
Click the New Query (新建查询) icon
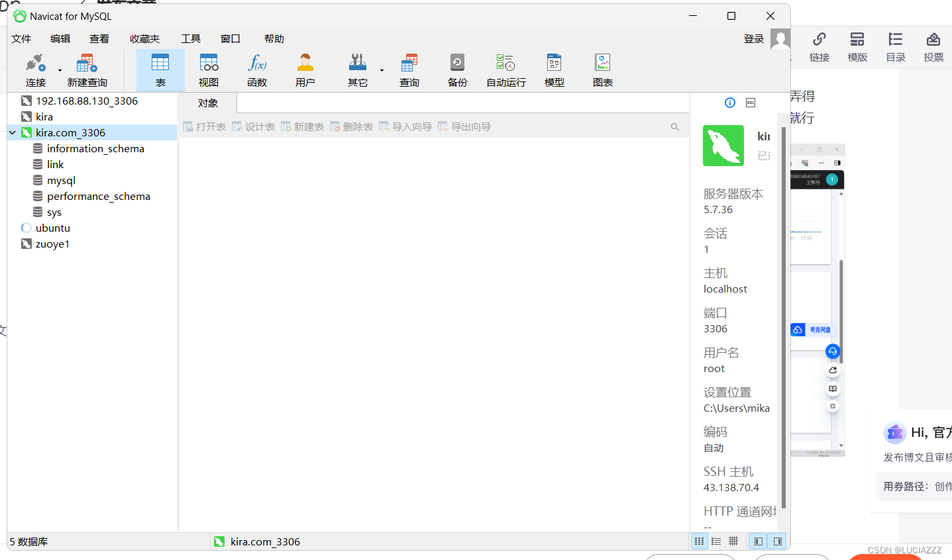pyautogui.click(x=87, y=70)
